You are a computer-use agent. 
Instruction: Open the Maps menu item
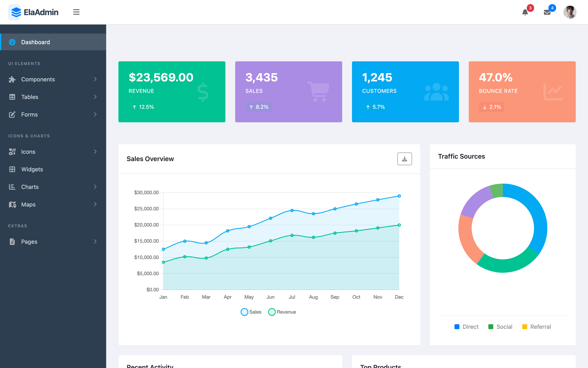(x=53, y=204)
